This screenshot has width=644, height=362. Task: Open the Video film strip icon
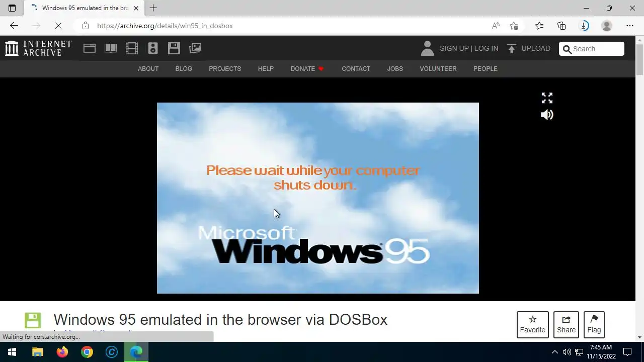click(x=132, y=48)
